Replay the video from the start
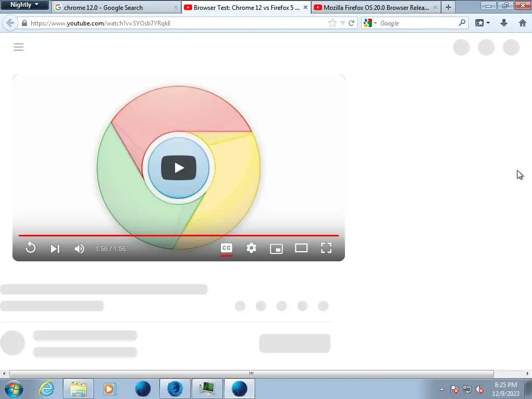 point(31,248)
